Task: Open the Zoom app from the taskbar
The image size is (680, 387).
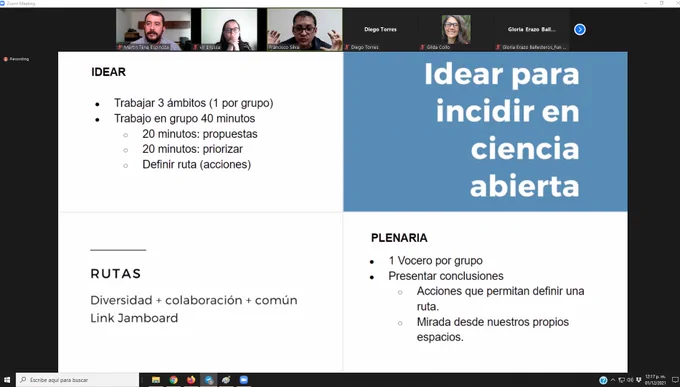Action: tap(244, 380)
